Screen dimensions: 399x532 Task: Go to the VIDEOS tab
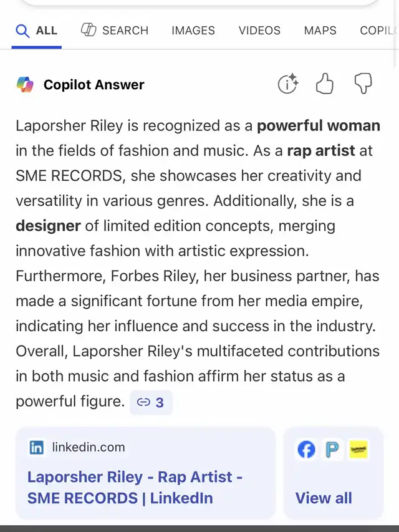coord(259,31)
